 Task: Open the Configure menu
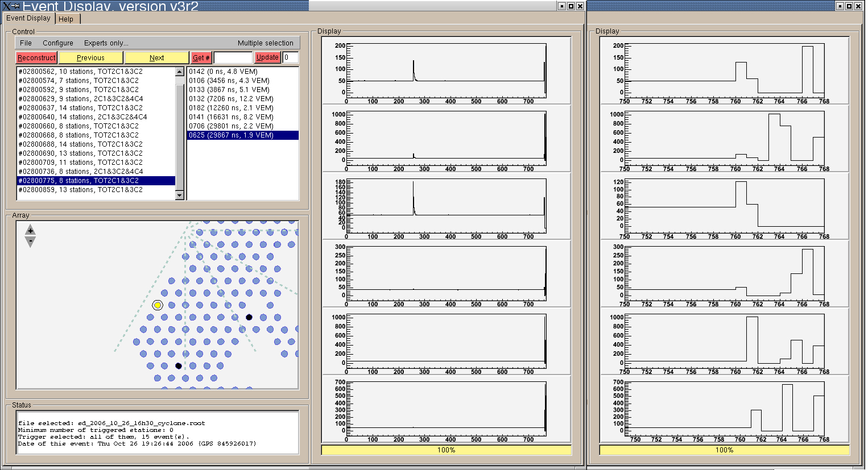click(x=58, y=43)
